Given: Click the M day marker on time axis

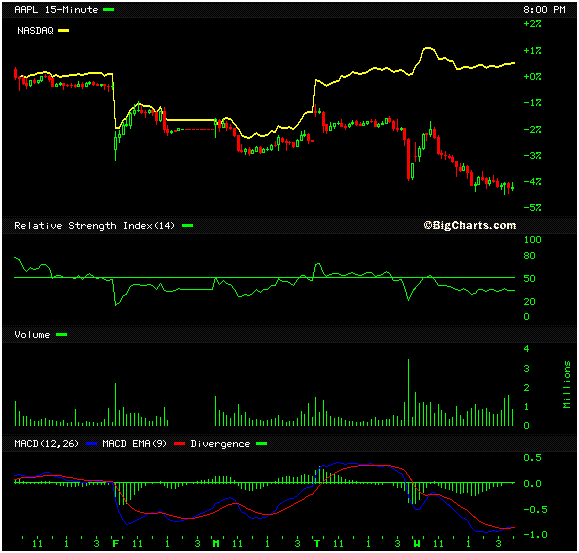Looking at the screenshot, I should (216, 543).
